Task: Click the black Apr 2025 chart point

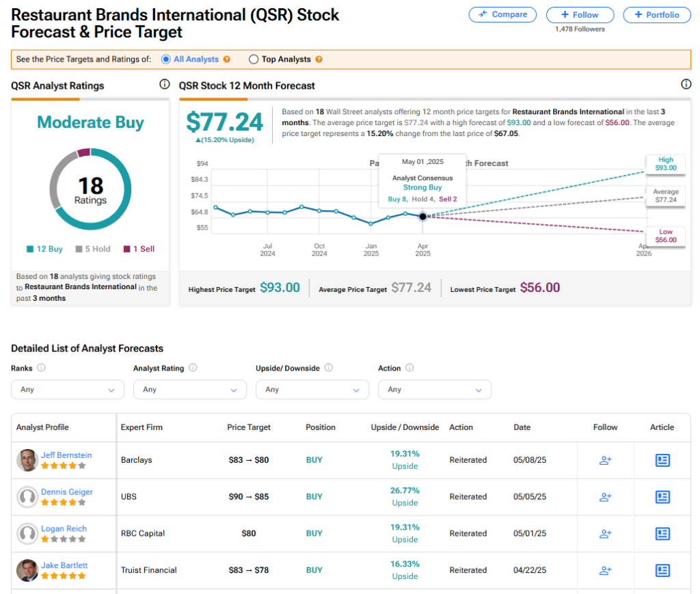Action: coord(422,217)
